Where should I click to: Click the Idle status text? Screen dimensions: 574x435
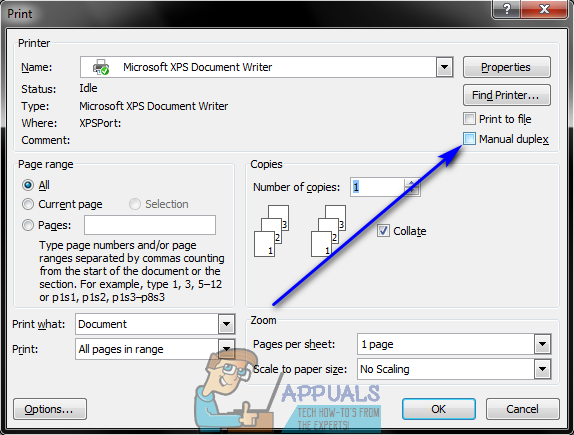[88, 88]
